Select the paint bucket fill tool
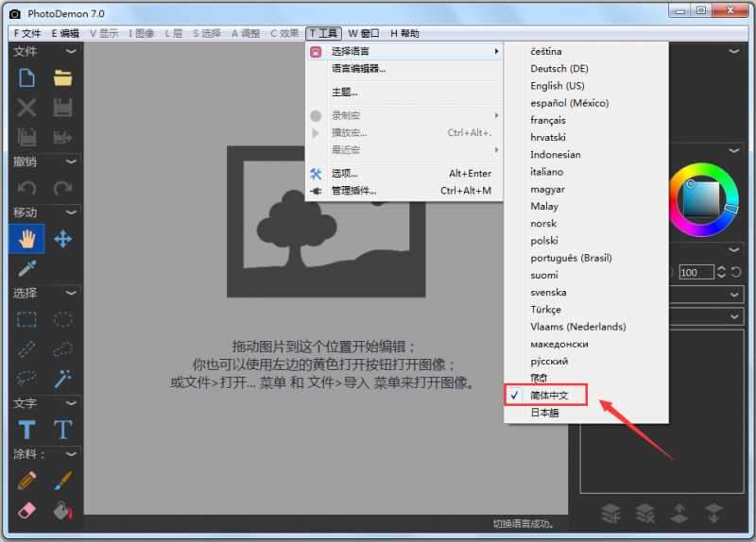Image resolution: width=756 pixels, height=542 pixels. coord(62,511)
